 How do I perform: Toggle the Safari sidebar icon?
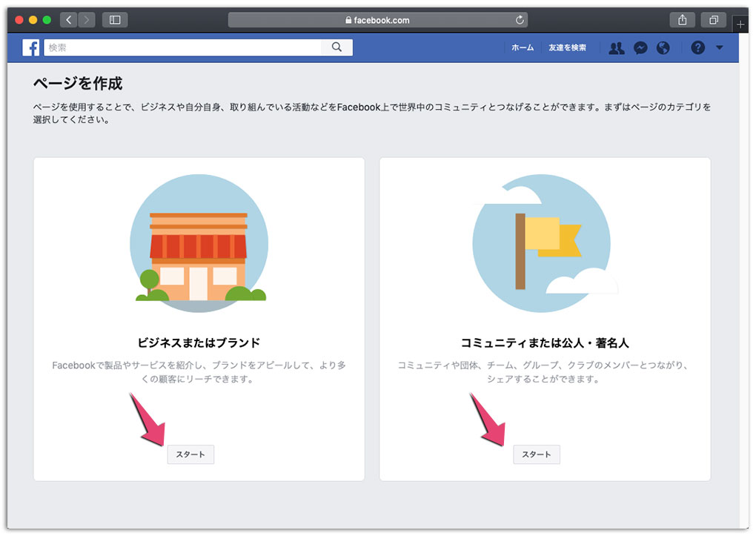click(x=114, y=19)
